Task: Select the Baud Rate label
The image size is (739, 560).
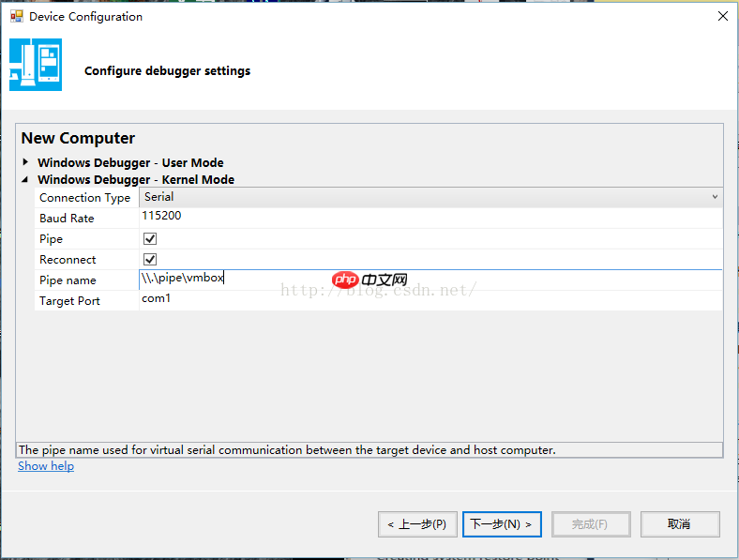Action: (x=67, y=219)
